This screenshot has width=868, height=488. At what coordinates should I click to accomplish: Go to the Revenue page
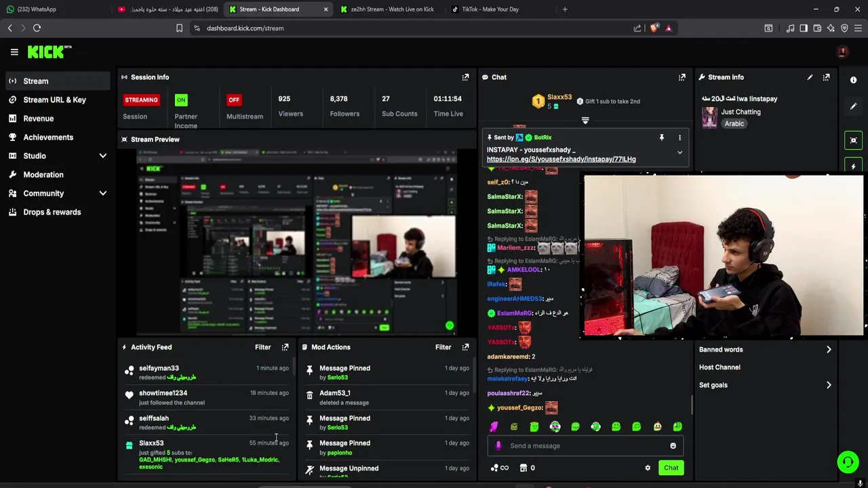[x=58, y=119]
